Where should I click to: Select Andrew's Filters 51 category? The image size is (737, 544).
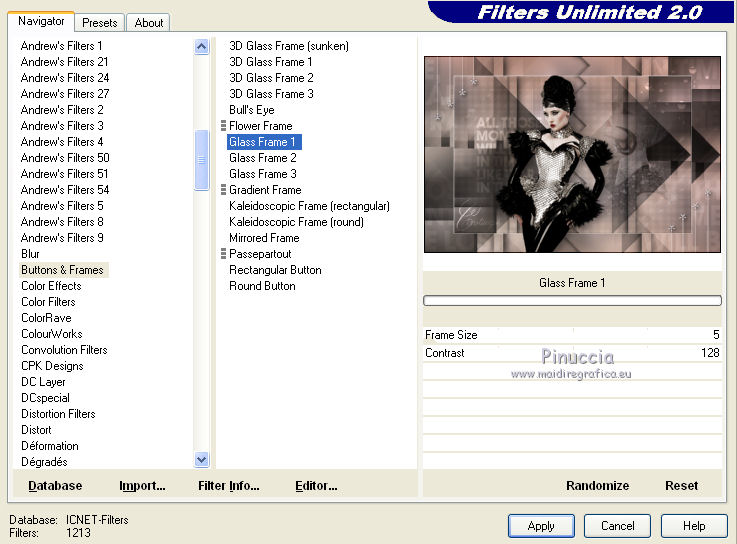pyautogui.click(x=64, y=173)
